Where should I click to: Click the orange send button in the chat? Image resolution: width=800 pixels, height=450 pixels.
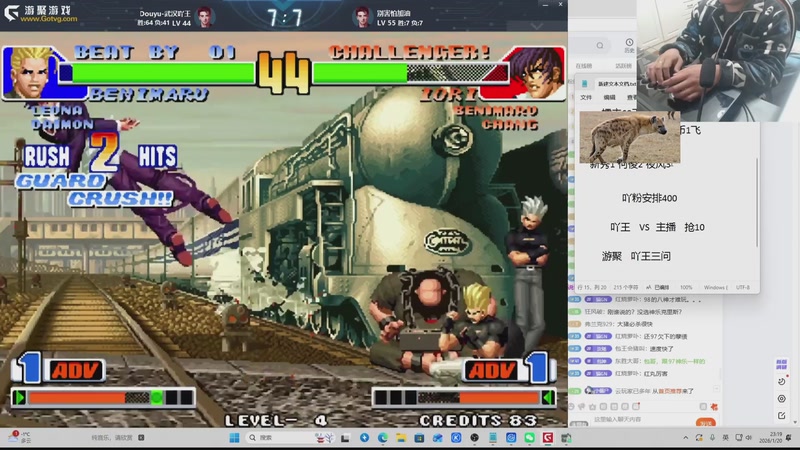(x=706, y=422)
